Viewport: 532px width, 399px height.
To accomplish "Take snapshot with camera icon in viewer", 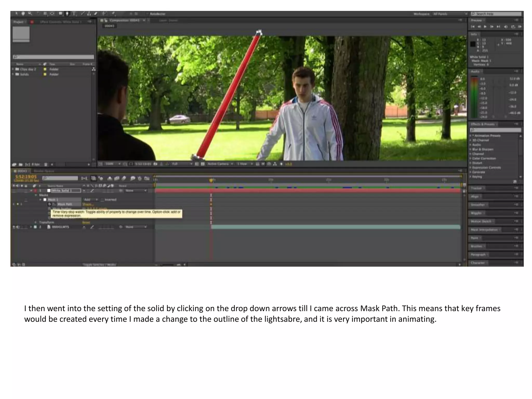I will click(155, 164).
